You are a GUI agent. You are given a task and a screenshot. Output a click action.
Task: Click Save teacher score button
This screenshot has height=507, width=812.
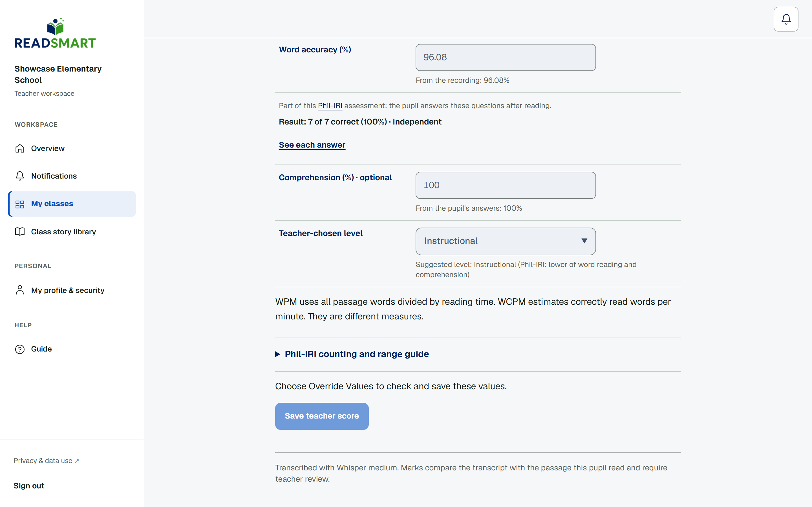(322, 416)
